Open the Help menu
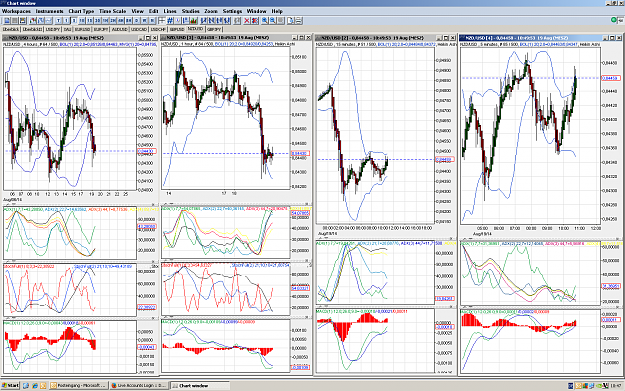The height and width of the screenshot is (391, 625). 277,11
